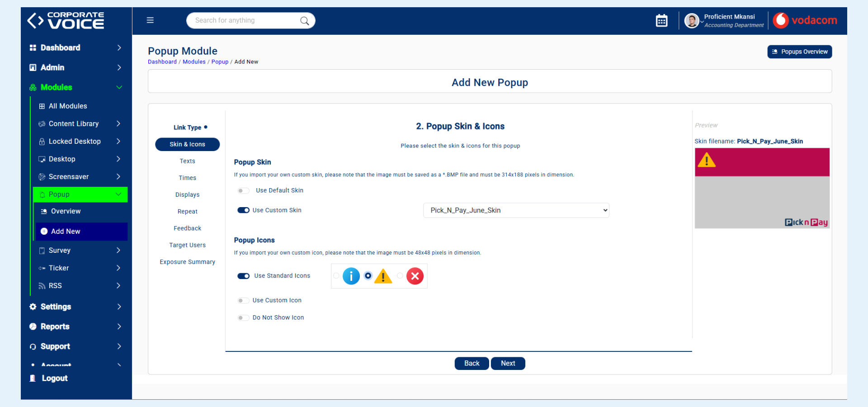Click the Content Library icon in sidebar
Screen dimensions: 868x407
point(41,123)
